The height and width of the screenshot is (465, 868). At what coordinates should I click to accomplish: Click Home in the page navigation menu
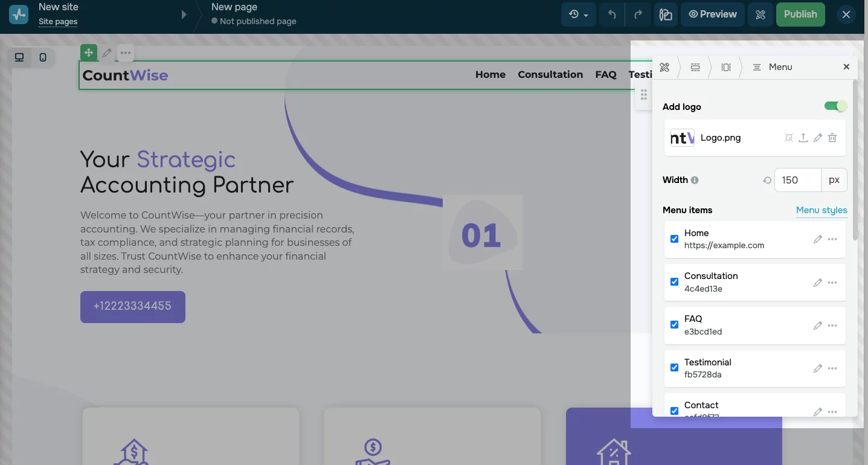tap(490, 75)
